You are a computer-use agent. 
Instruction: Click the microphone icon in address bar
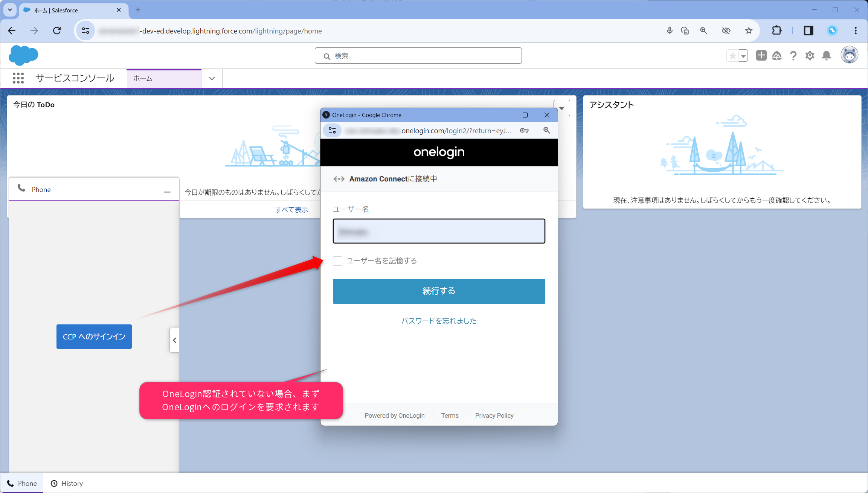point(669,31)
